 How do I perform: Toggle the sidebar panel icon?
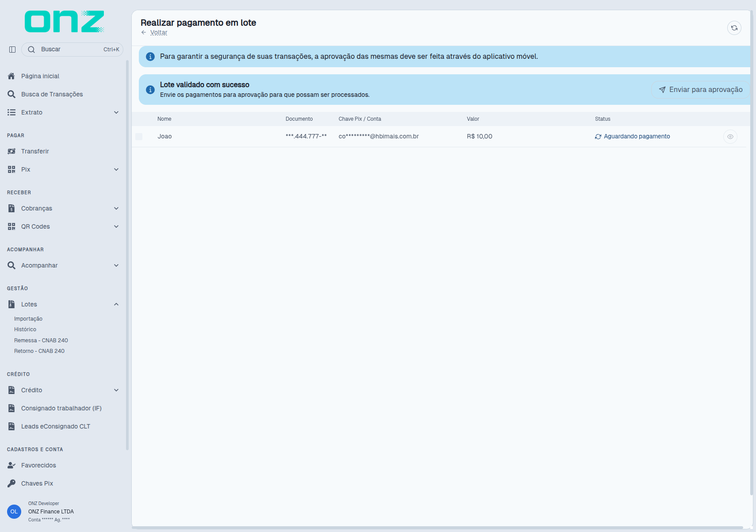(x=12, y=50)
